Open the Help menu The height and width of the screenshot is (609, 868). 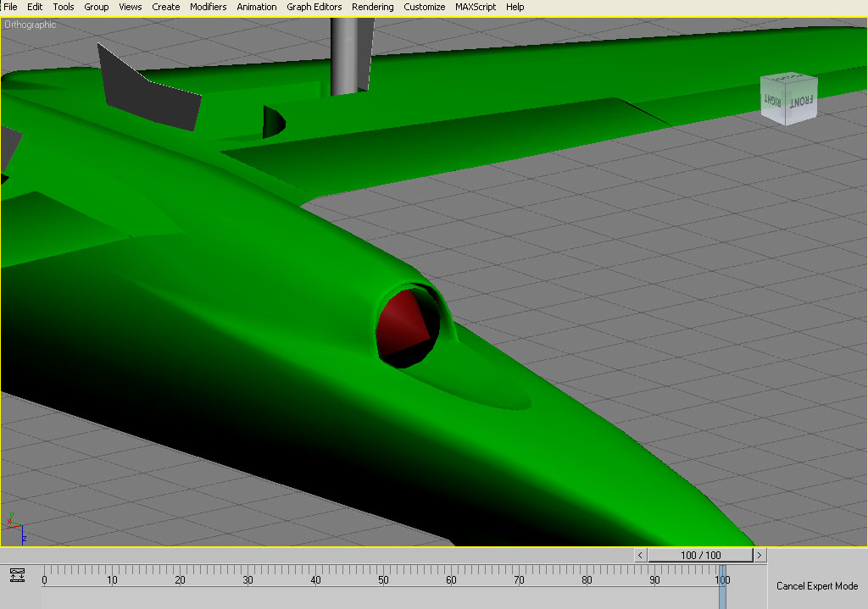click(515, 7)
